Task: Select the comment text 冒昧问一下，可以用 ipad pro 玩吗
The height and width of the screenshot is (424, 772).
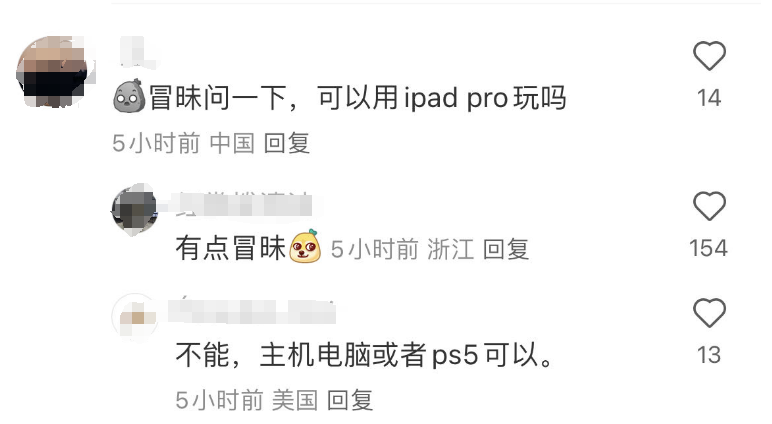Action: click(357, 97)
